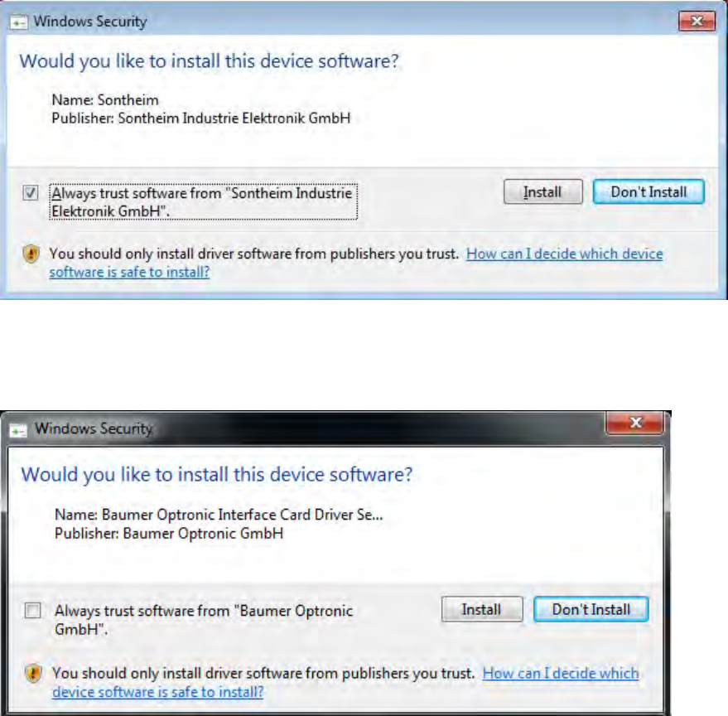This screenshot has width=728, height=716.
Task: Select the text 'Name: Sontheim'
Action: (105, 100)
